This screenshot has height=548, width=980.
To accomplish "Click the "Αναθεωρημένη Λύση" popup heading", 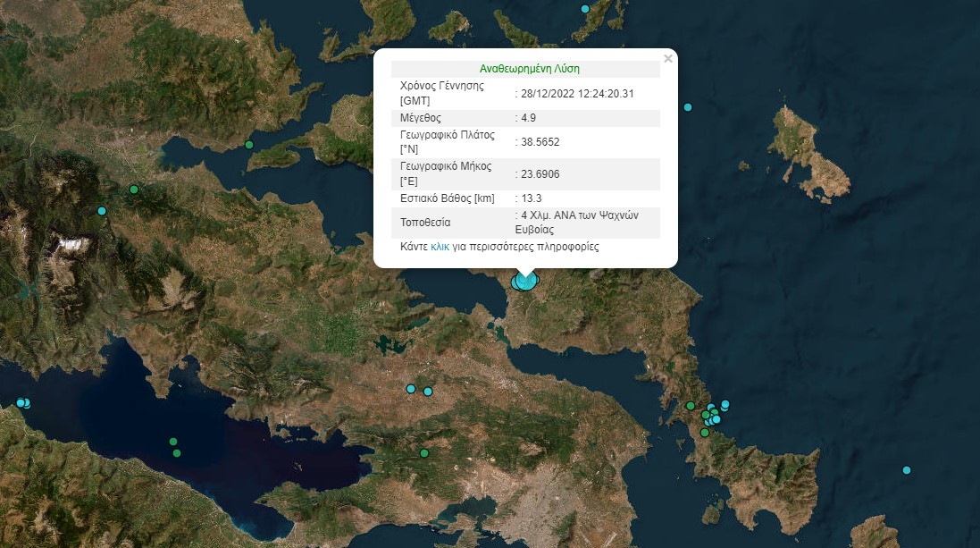I will (x=525, y=69).
